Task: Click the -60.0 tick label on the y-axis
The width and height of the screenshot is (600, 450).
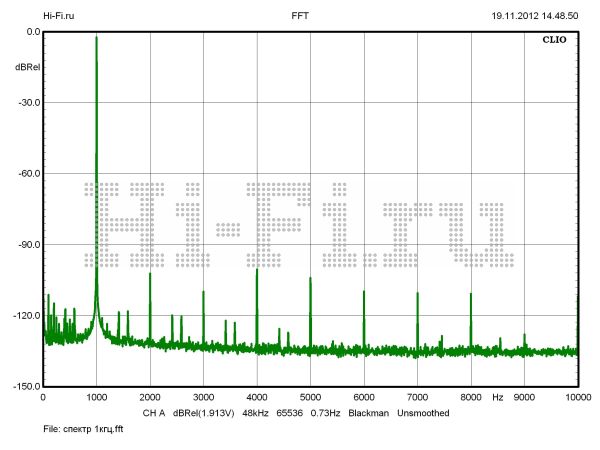Action: click(x=27, y=174)
